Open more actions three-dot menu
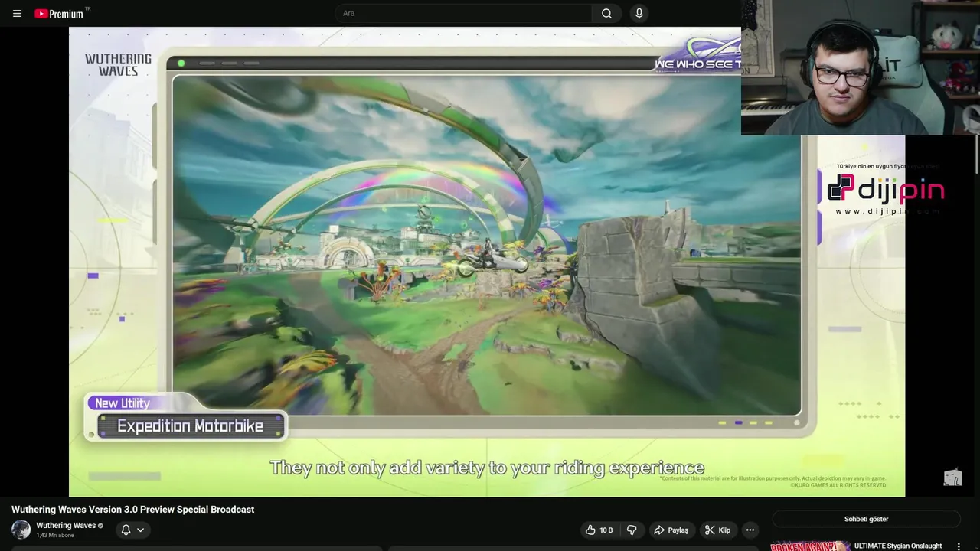This screenshot has width=980, height=551. click(750, 530)
